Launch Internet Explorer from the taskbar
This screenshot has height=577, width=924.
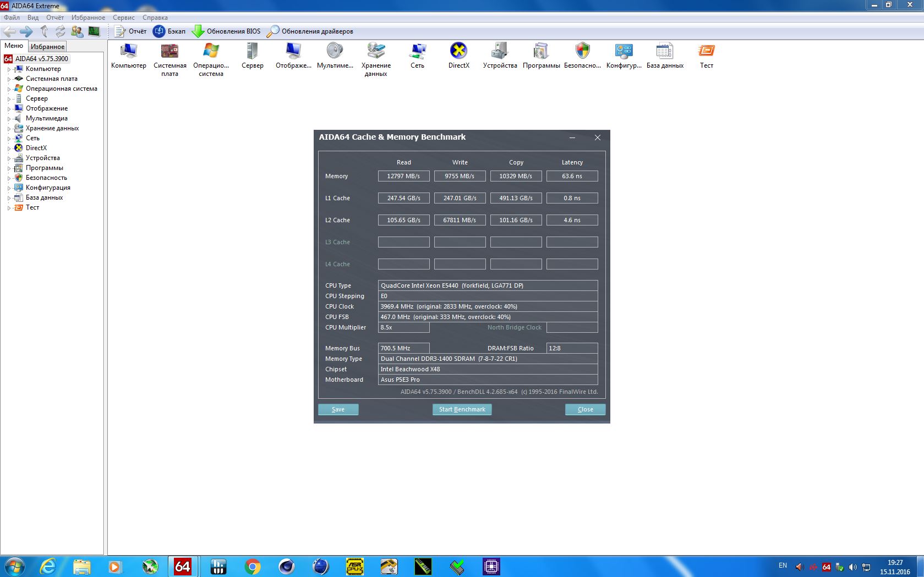coord(48,567)
